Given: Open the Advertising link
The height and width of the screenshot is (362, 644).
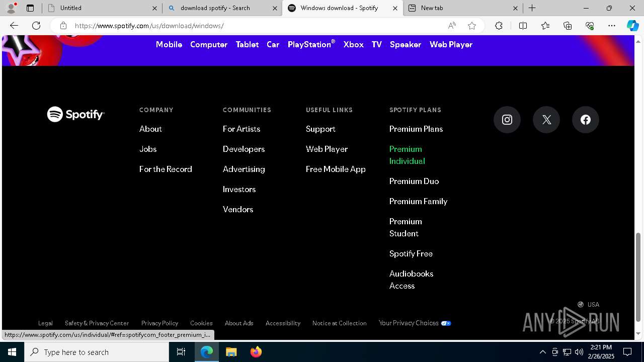Looking at the screenshot, I should click(x=244, y=169).
